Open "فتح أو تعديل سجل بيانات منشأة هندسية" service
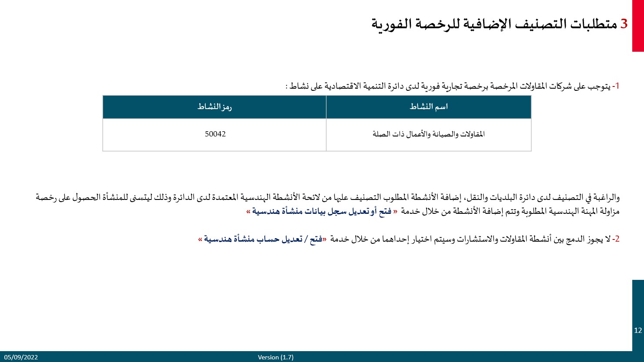 [322, 212]
